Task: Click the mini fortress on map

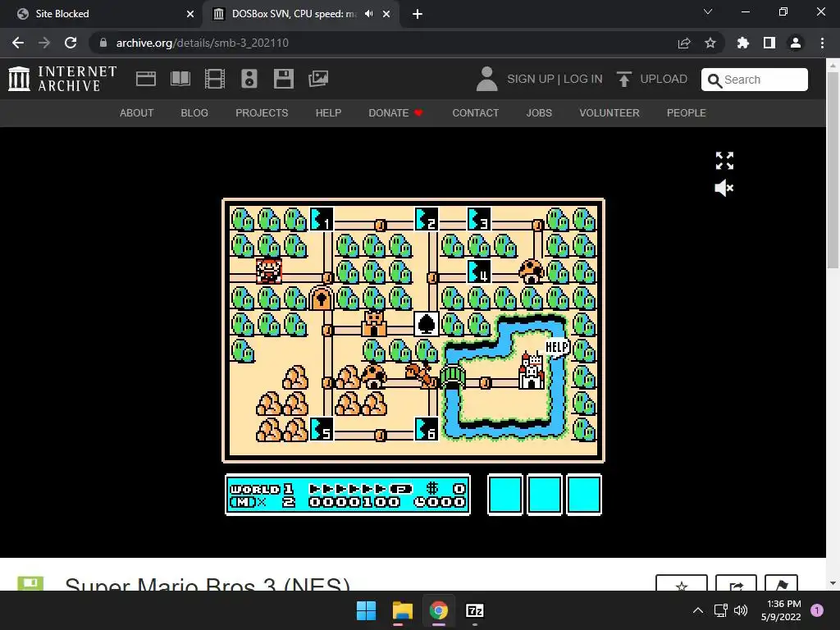Action: (374, 323)
